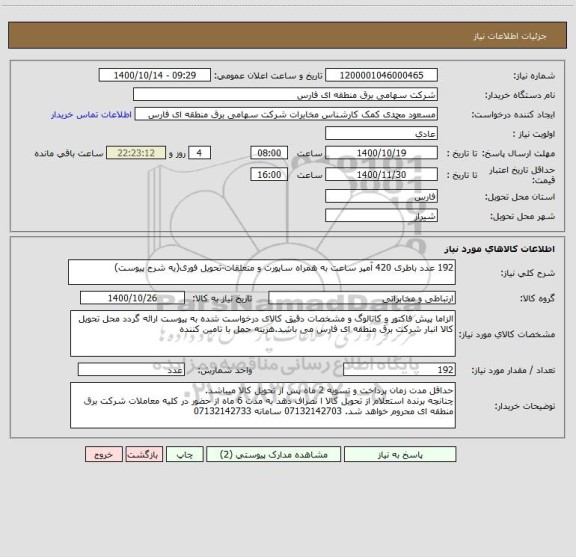This screenshot has height=557, width=576.
Task: Click the ایجاد کننده درخواست label
Action: pyautogui.click(x=513, y=115)
